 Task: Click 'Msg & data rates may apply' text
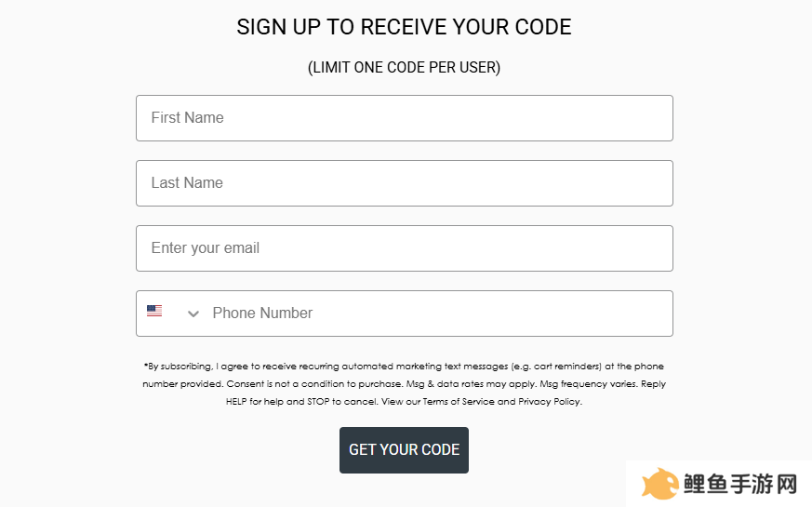(x=471, y=384)
